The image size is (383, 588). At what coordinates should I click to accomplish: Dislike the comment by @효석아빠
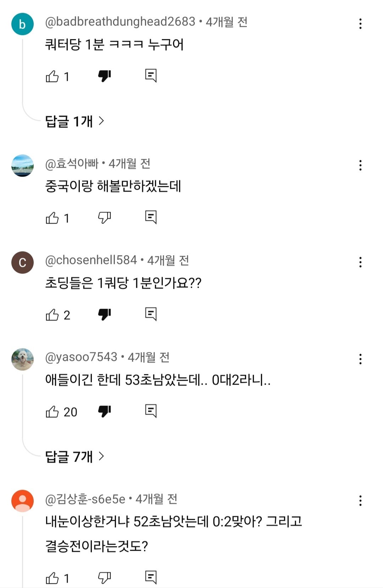tap(104, 217)
